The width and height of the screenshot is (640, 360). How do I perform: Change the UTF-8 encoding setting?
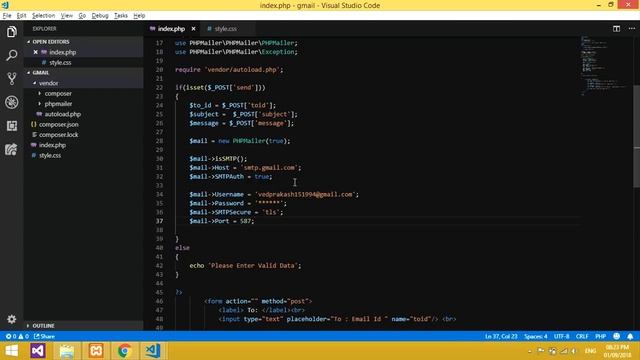pyautogui.click(x=561, y=336)
